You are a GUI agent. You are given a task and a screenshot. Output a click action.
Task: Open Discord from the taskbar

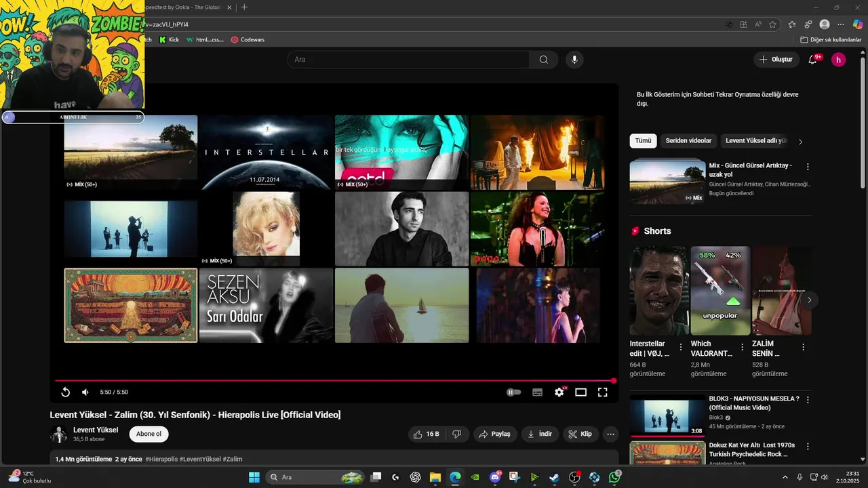495,477
